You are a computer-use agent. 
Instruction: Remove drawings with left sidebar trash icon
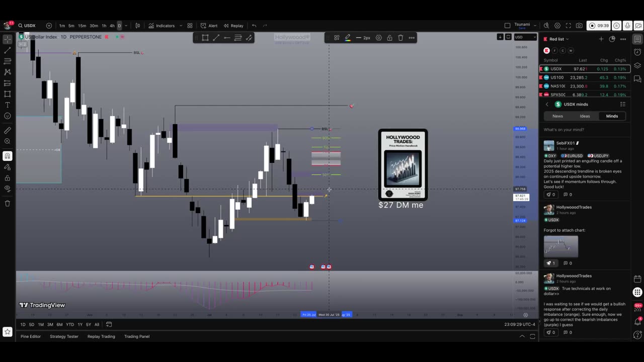(8, 204)
